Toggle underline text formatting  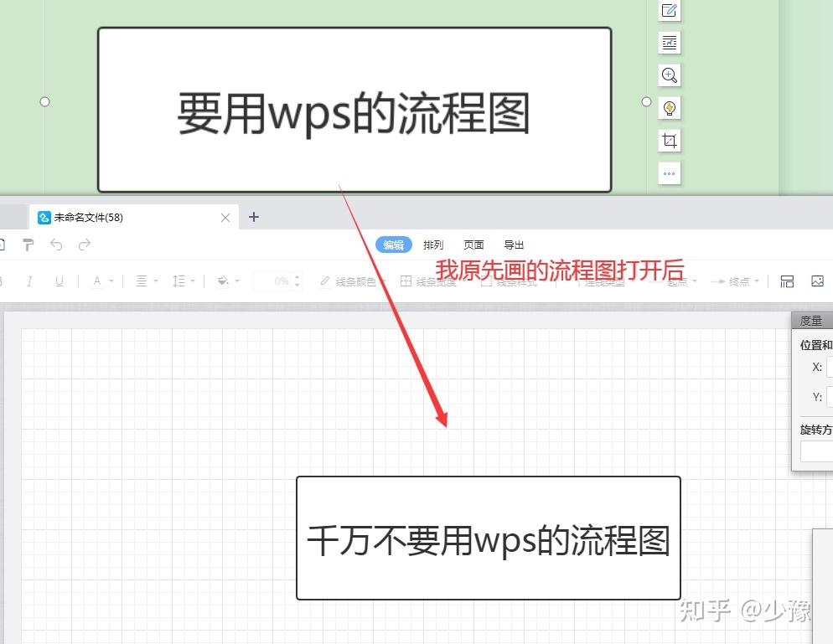pos(59,281)
